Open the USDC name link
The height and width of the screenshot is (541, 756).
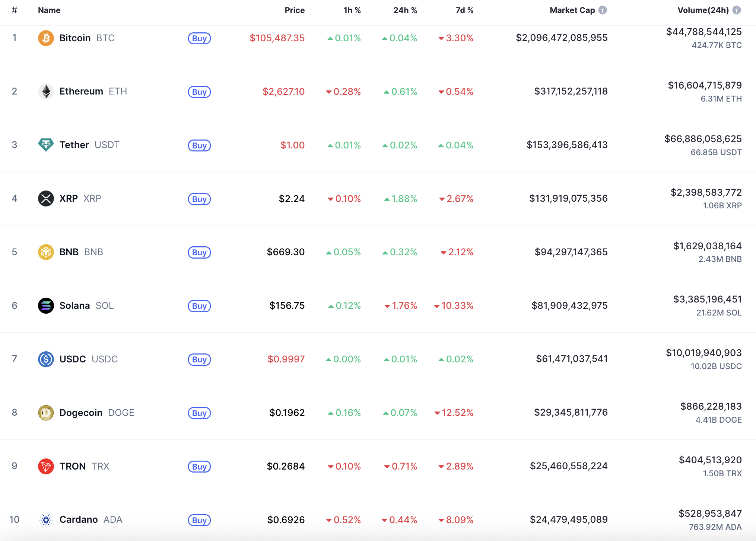coord(89,359)
